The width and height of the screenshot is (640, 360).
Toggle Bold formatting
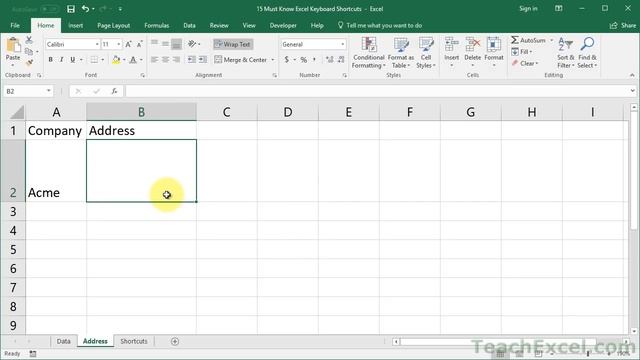(51, 60)
